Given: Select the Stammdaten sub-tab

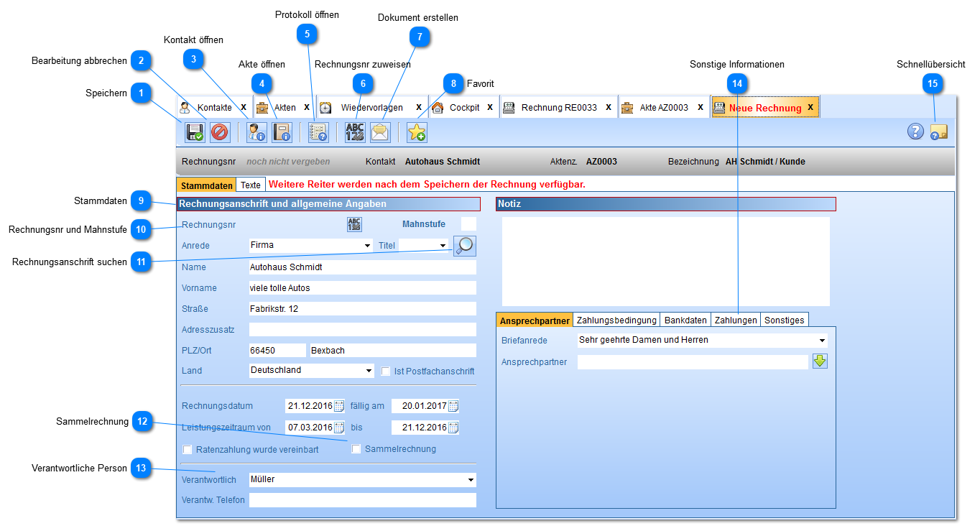Looking at the screenshot, I should click(206, 185).
